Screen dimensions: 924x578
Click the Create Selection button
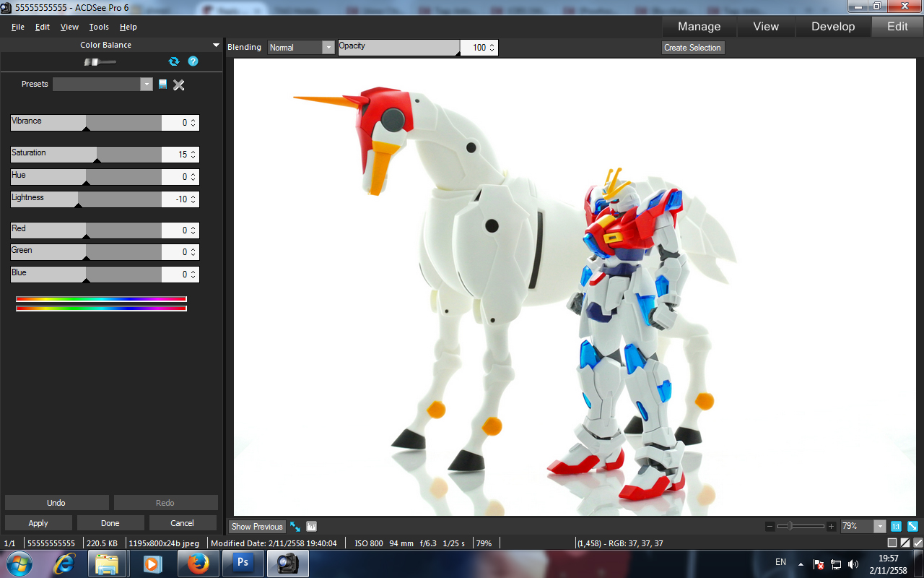pos(693,48)
